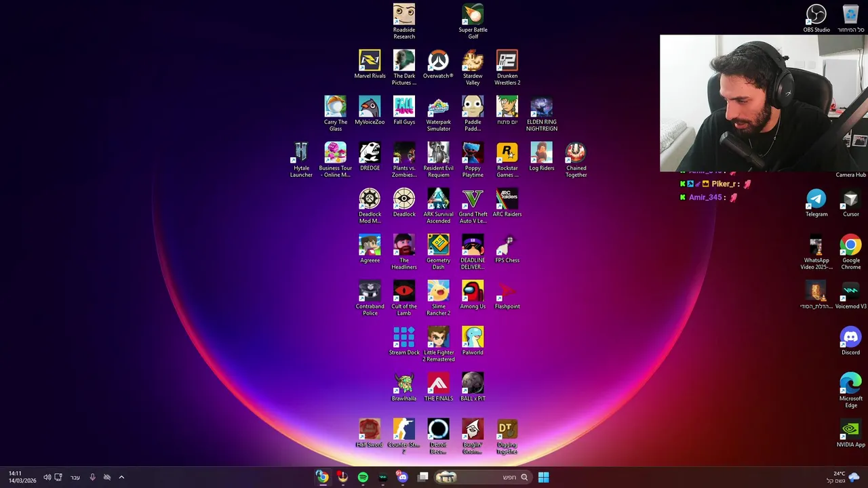The width and height of the screenshot is (868, 488).
Task: Open Roadside Research desktop icon
Action: [404, 21]
